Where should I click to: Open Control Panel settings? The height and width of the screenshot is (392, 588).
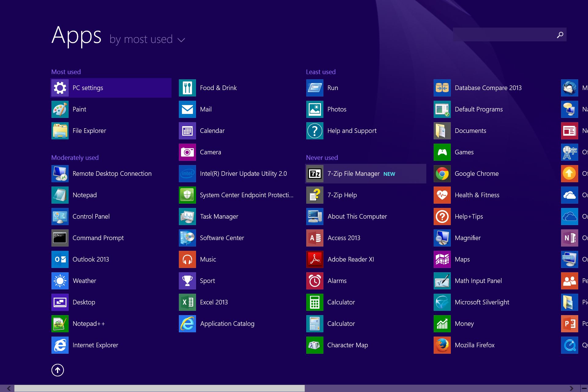[91, 216]
